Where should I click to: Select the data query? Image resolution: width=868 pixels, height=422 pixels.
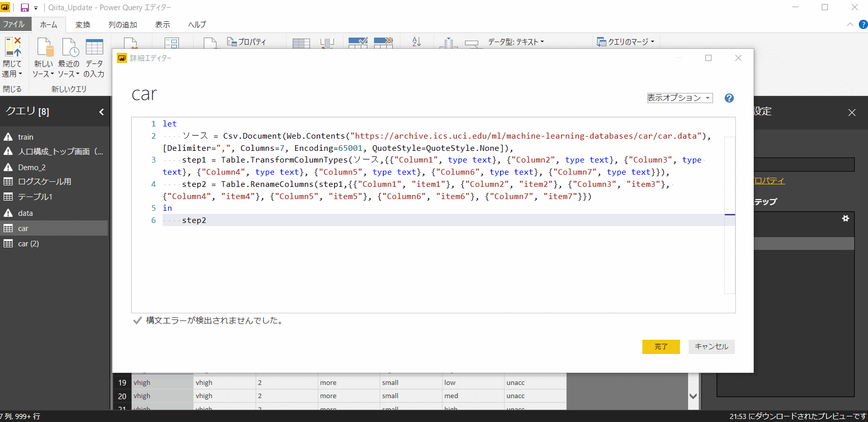coord(54,213)
